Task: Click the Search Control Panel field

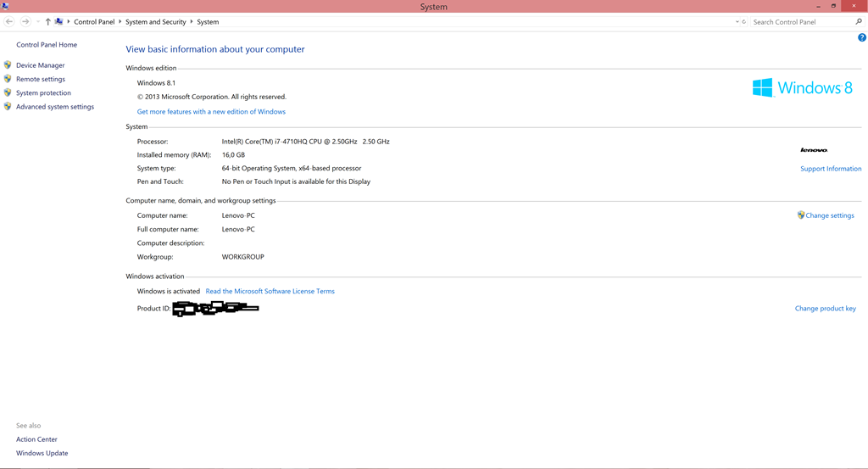Action: click(x=801, y=22)
